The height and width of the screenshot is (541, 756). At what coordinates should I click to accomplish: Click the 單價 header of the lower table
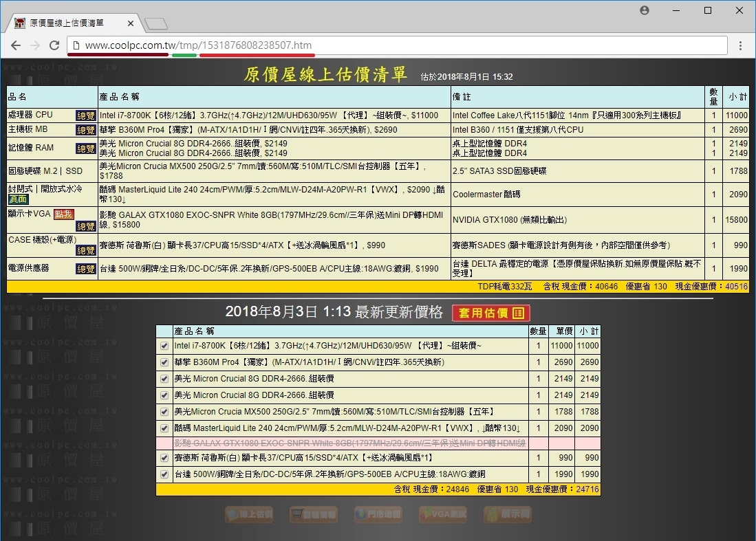(x=564, y=331)
